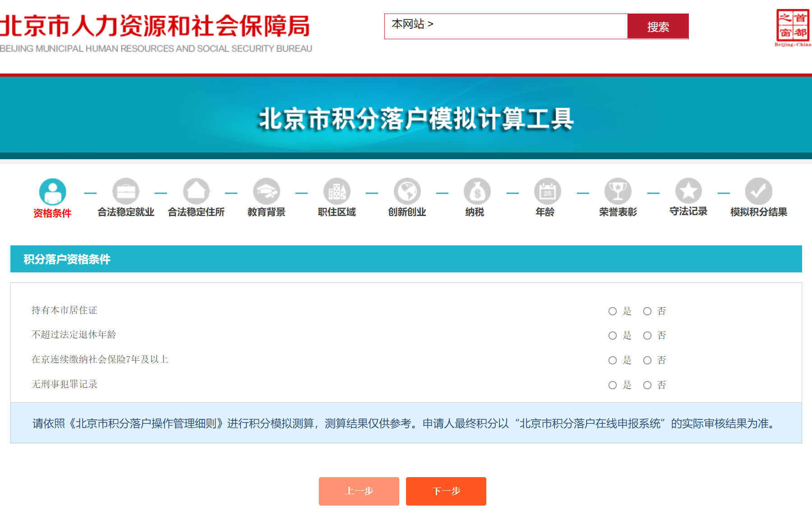Click the 荣誉表彰 trophy step icon
The width and height of the screenshot is (812, 520).
coord(618,192)
